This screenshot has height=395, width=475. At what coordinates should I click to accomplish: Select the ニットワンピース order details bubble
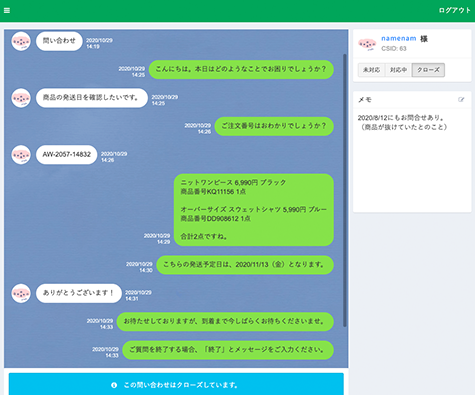[254, 210]
